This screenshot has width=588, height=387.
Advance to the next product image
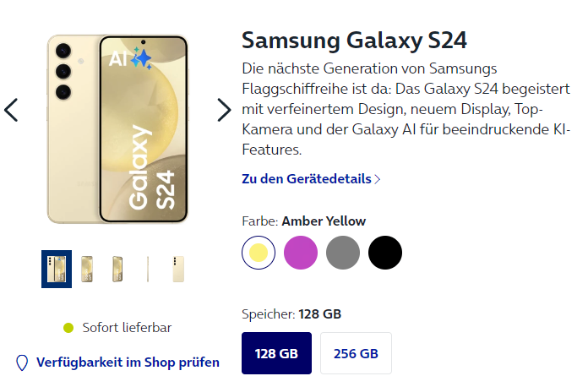(224, 110)
